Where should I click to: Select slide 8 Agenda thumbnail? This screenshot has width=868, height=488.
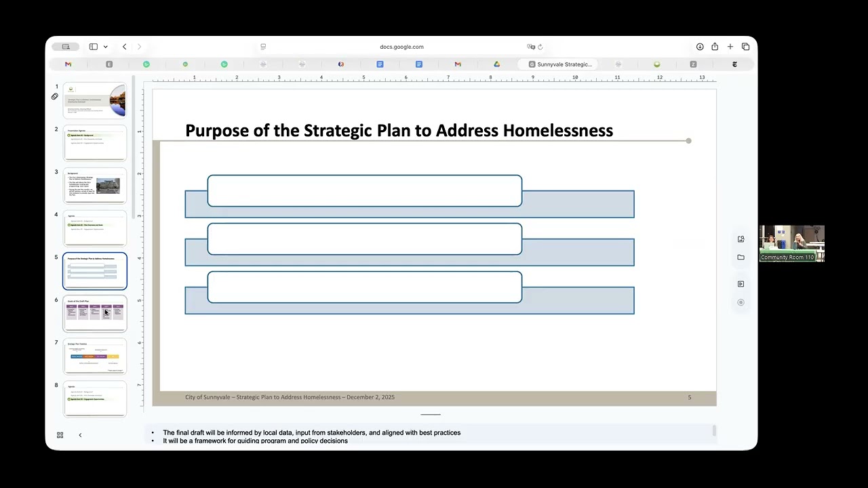[95, 399]
